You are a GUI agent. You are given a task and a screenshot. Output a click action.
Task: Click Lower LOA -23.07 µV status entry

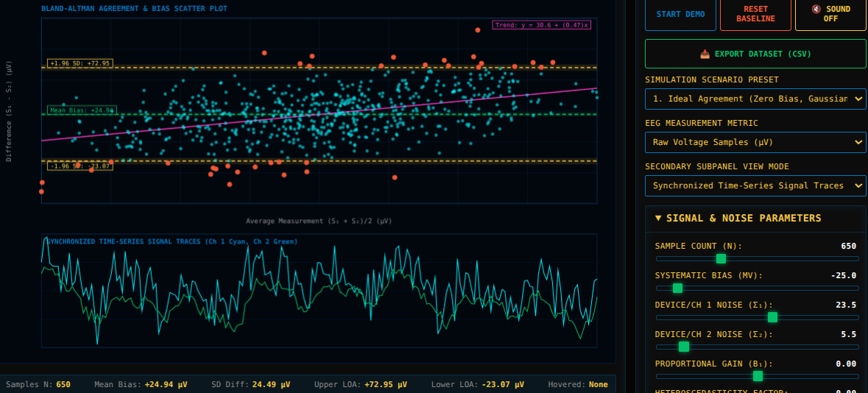[478, 384]
